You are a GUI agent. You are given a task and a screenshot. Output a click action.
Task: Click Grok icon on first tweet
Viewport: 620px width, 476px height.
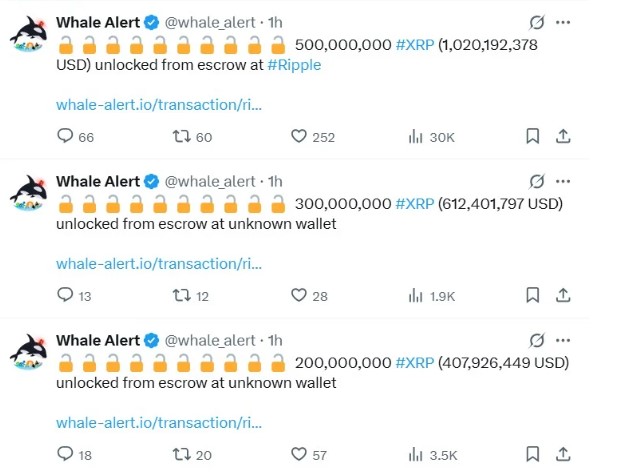tap(537, 23)
